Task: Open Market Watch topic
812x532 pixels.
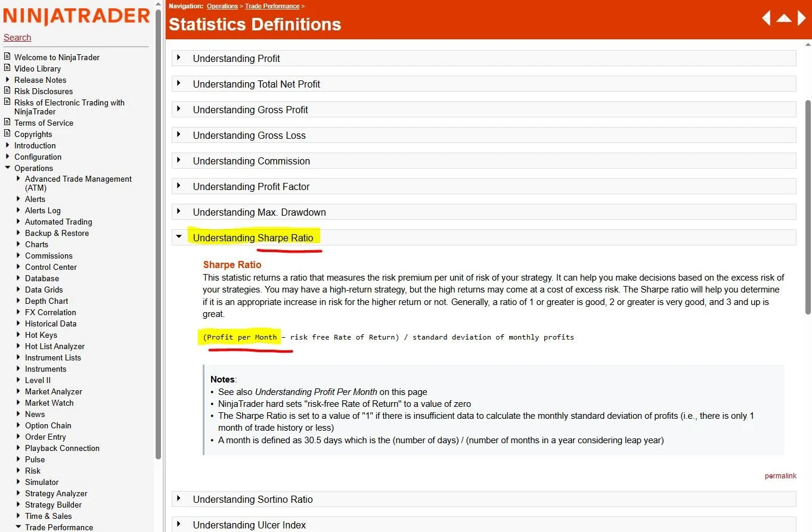Action: 49,403
